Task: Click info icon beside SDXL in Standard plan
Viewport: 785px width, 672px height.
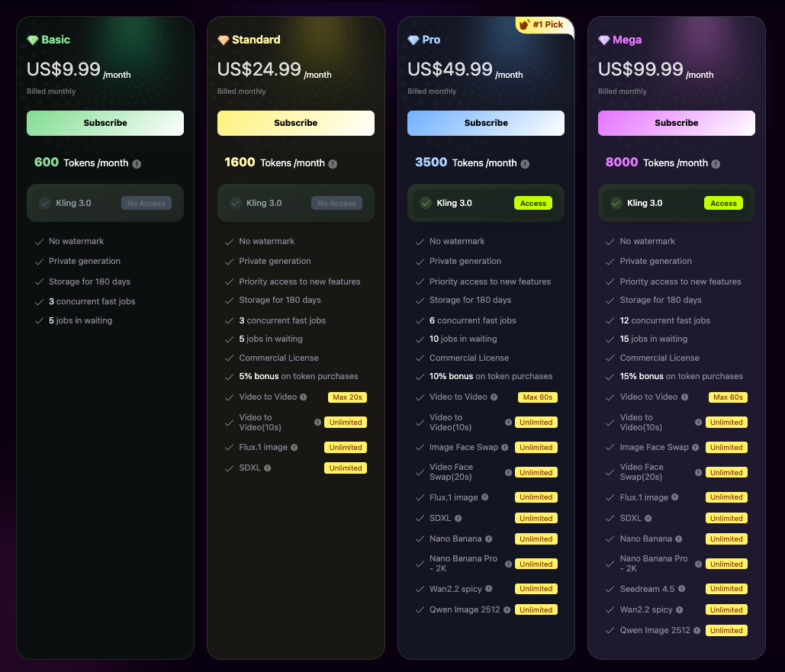Action: [x=268, y=468]
